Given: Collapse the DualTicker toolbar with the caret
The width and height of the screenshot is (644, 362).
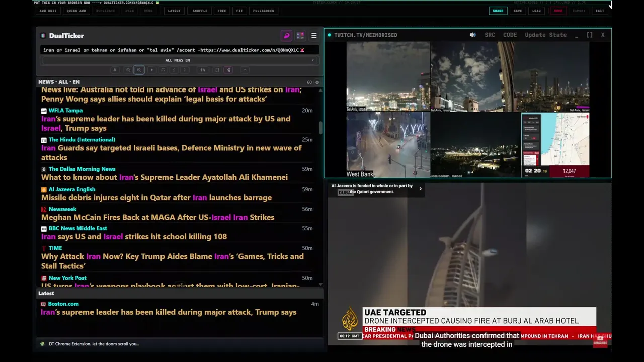Looking at the screenshot, I should coord(245,70).
